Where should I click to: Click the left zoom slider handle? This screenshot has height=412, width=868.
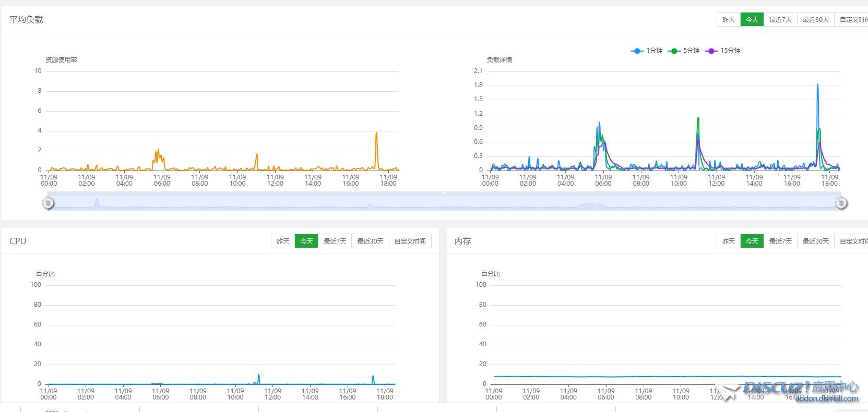coord(48,203)
